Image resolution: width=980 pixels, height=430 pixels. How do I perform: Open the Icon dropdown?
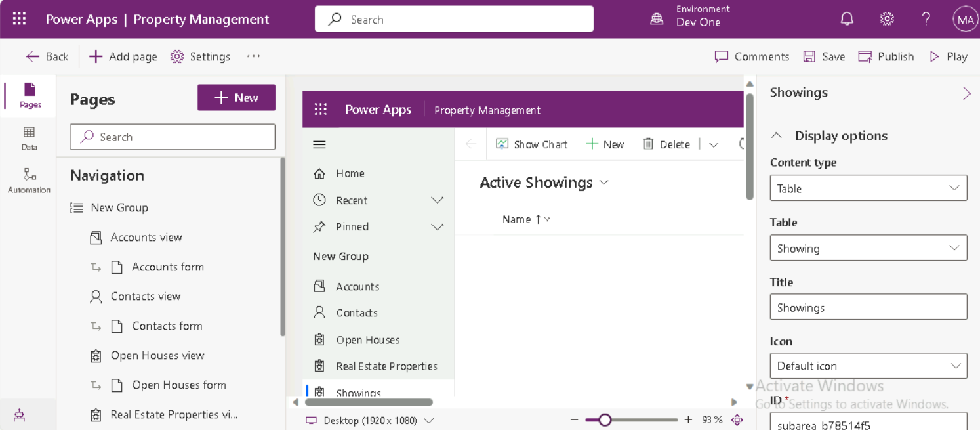(868, 366)
